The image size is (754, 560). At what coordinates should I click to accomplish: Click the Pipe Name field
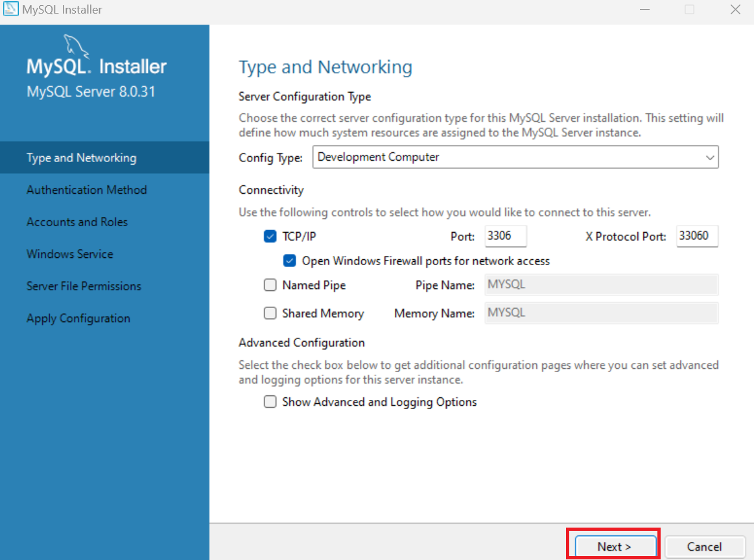pyautogui.click(x=602, y=285)
